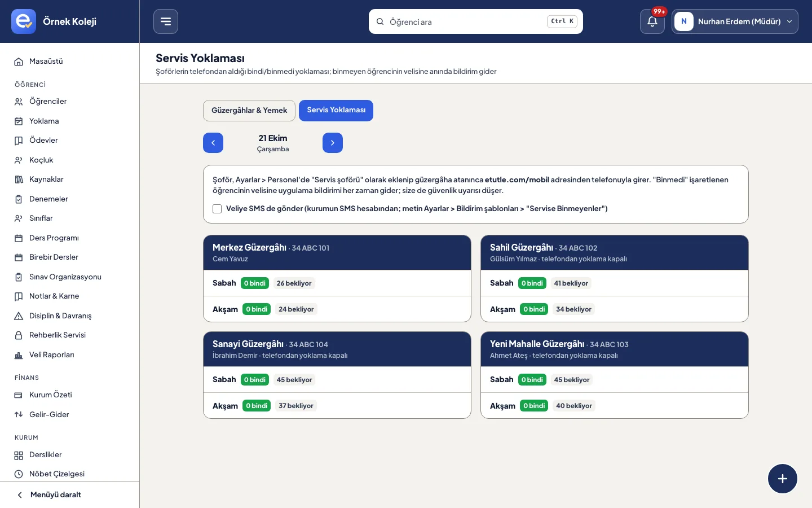Open Ders Programı in the sidebar
Viewport: 812px width, 508px height.
(70, 238)
